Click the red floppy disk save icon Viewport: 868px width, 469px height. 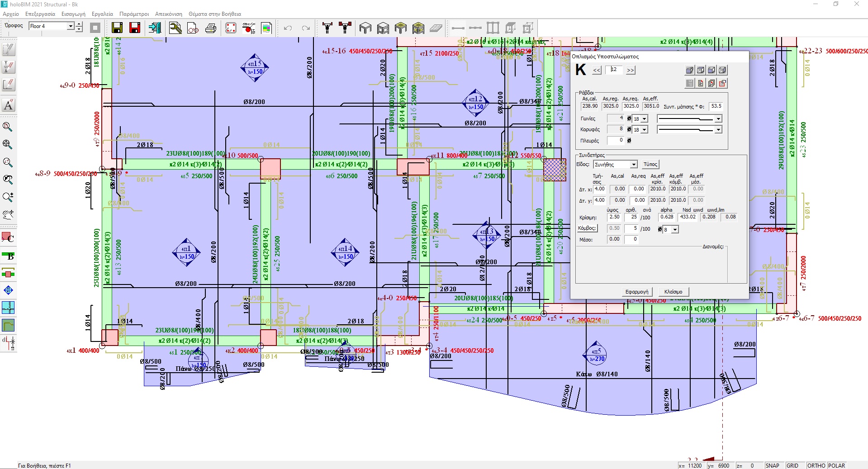point(135,28)
